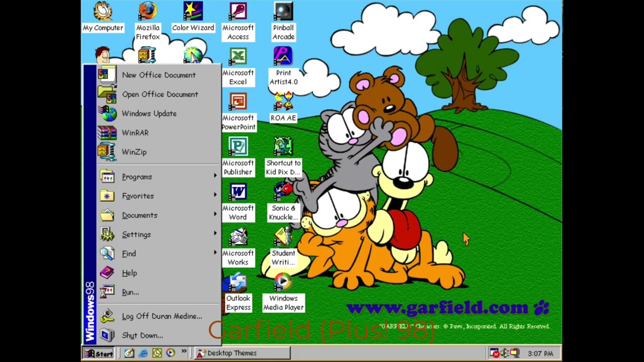This screenshot has width=644, height=362.
Task: Choose Shut Down... in Start menu
Action: 158,335
